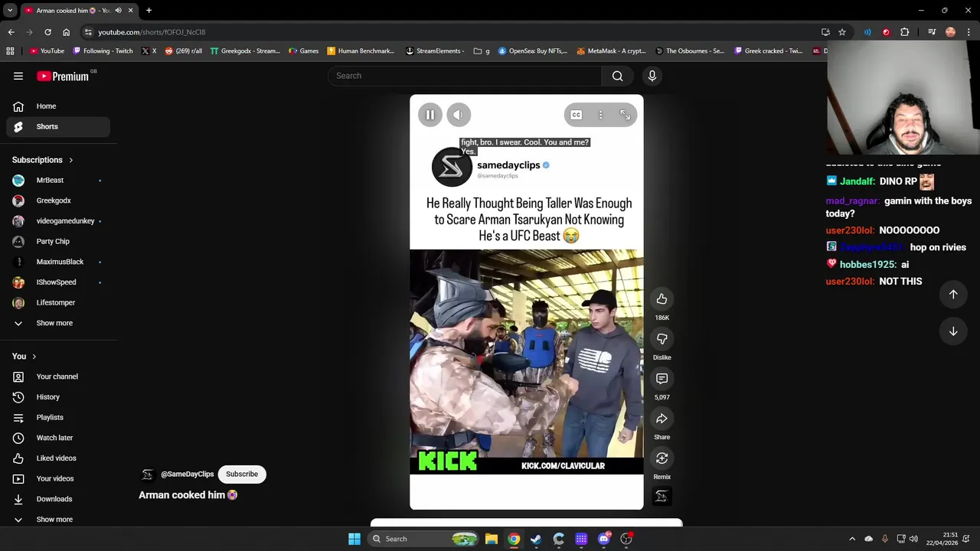Open Steam from the taskbar
980x551 pixels.
(536, 539)
